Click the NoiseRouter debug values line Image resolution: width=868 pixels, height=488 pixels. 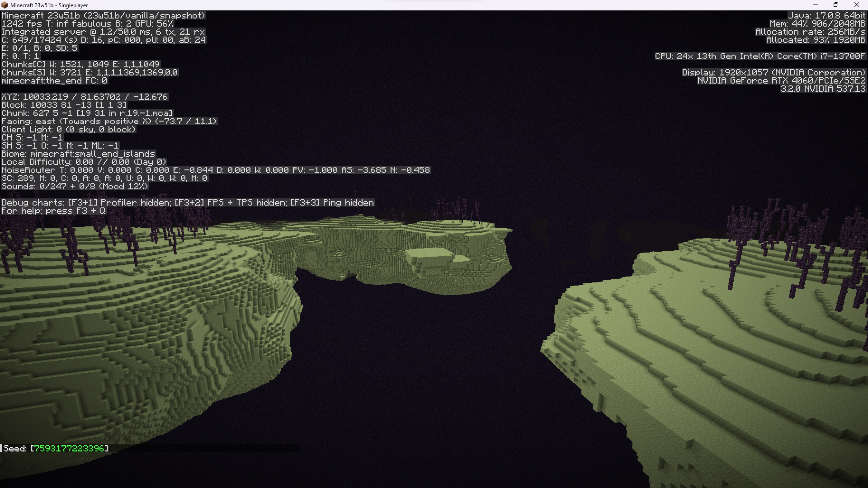pos(215,170)
